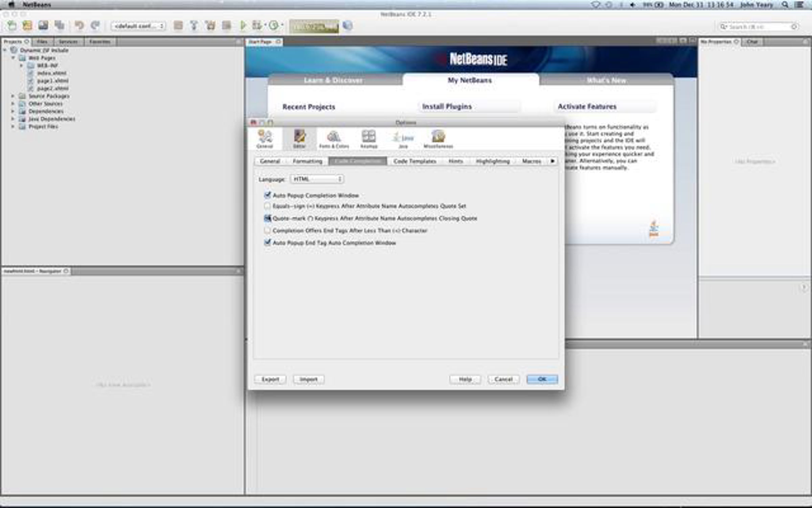The height and width of the screenshot is (508, 812).
Task: Show more editor tabs with the arrow
Action: coord(552,161)
